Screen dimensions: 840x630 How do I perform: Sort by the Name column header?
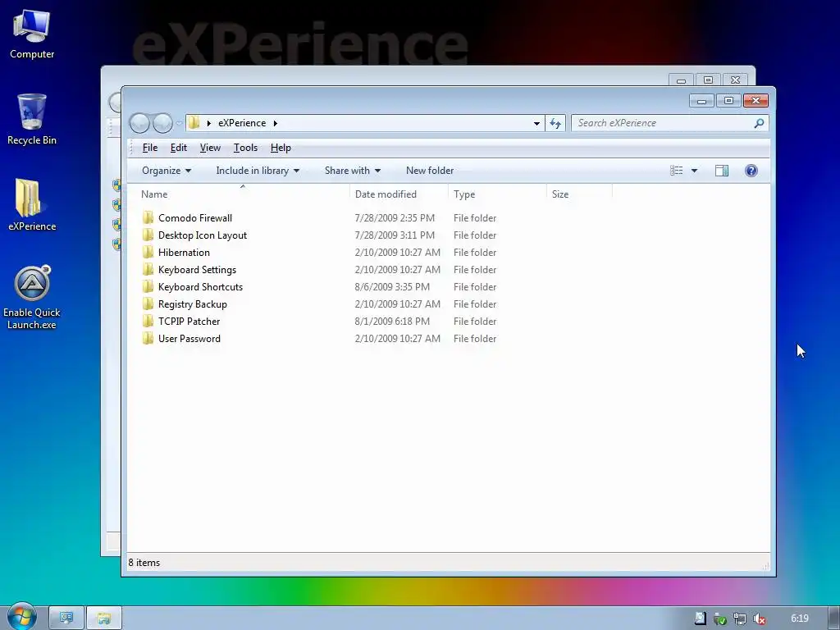pos(242,194)
